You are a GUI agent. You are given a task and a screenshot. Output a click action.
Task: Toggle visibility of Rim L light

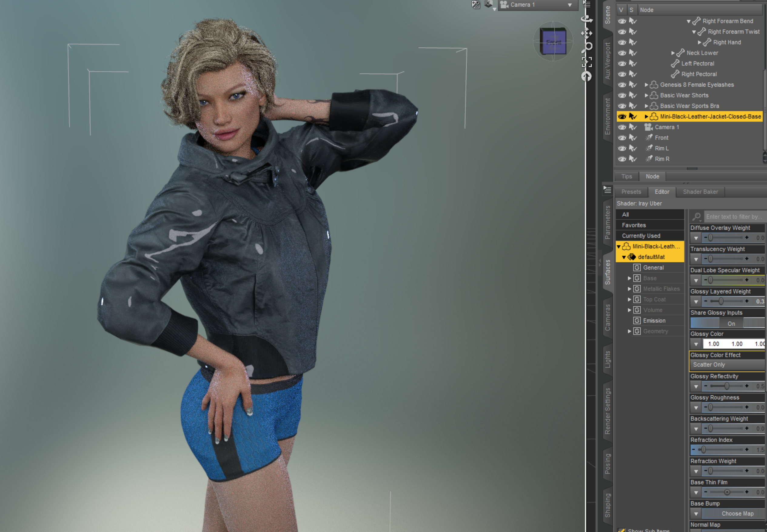(x=622, y=148)
